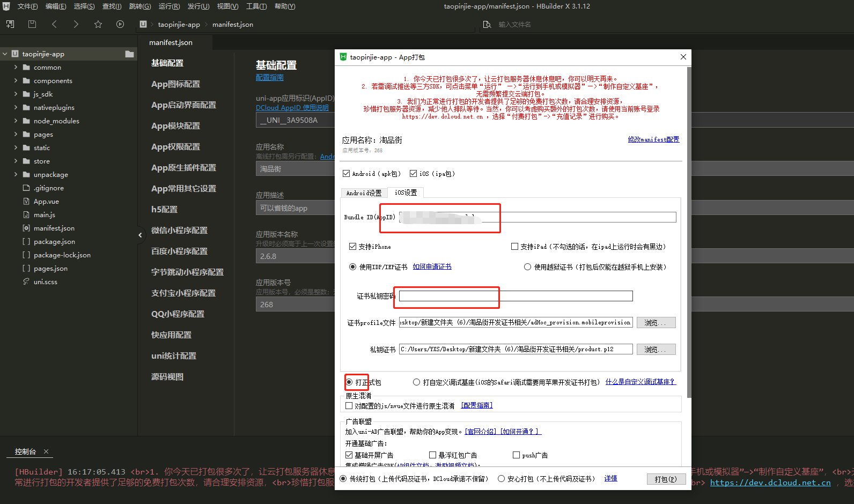Viewport: 854px width, 504px height.
Task: Expand the static folder
Action: [x=16, y=147]
